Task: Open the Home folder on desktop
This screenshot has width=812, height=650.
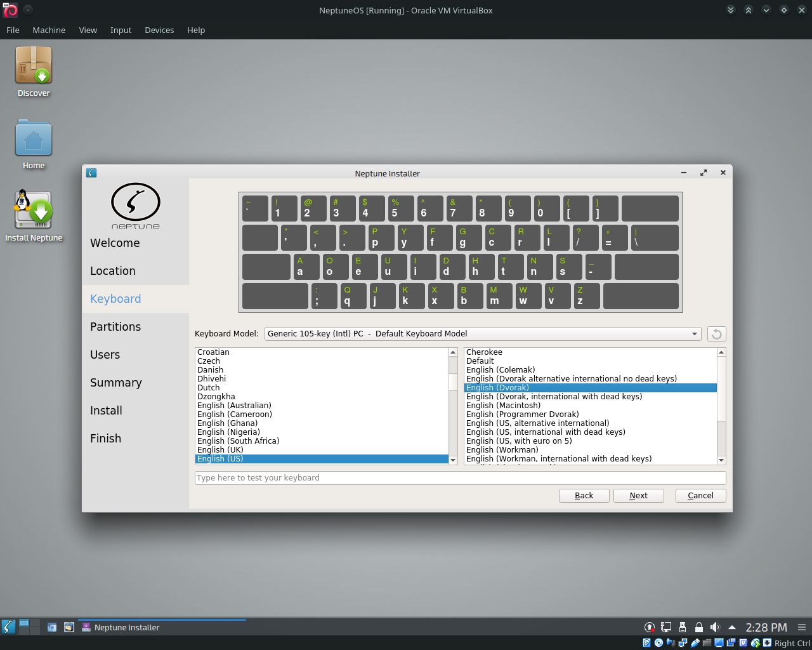Action: click(x=33, y=141)
